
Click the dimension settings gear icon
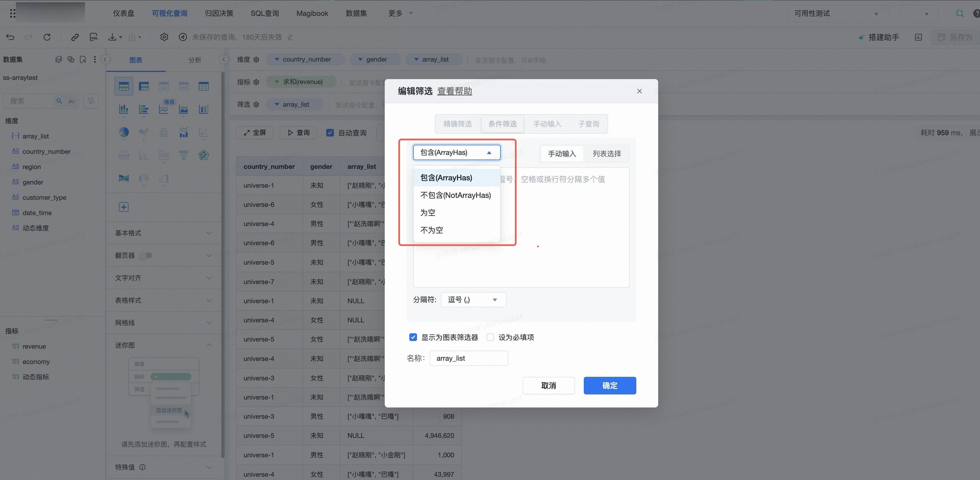(256, 60)
